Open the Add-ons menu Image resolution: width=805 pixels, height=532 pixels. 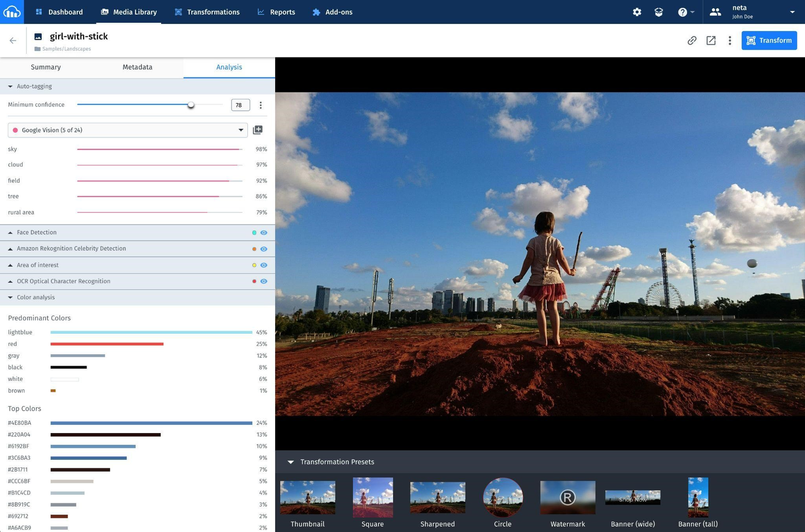(332, 12)
